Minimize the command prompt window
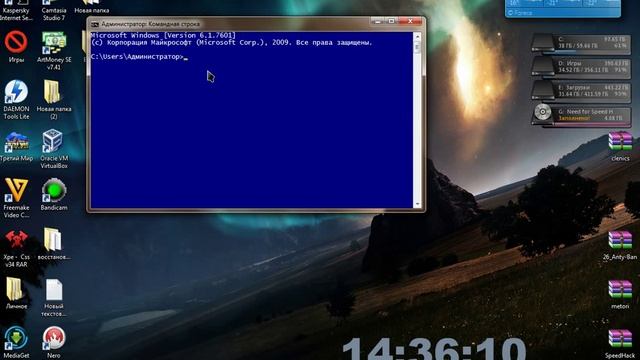This screenshot has height=360, width=640. [378, 21]
